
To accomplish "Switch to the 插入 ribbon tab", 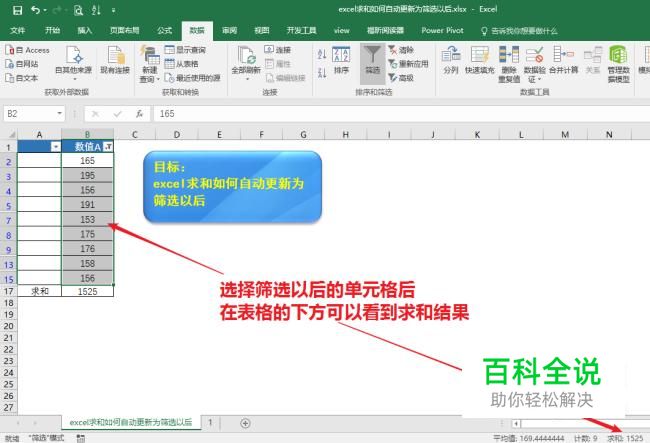I will [x=85, y=30].
